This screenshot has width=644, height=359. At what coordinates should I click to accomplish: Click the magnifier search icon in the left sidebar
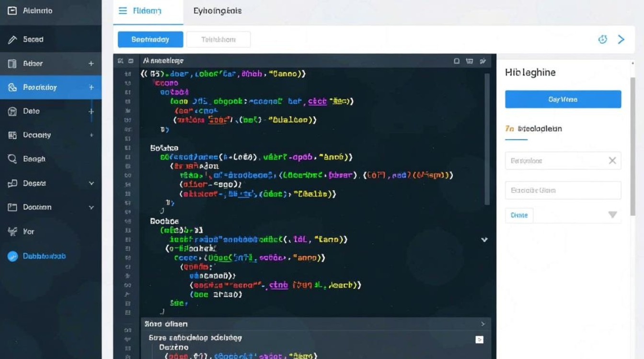12,159
